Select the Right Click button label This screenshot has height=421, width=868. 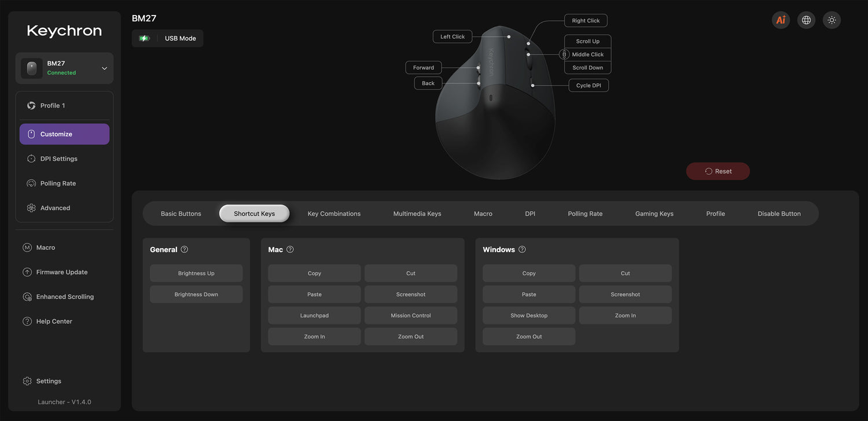point(586,21)
